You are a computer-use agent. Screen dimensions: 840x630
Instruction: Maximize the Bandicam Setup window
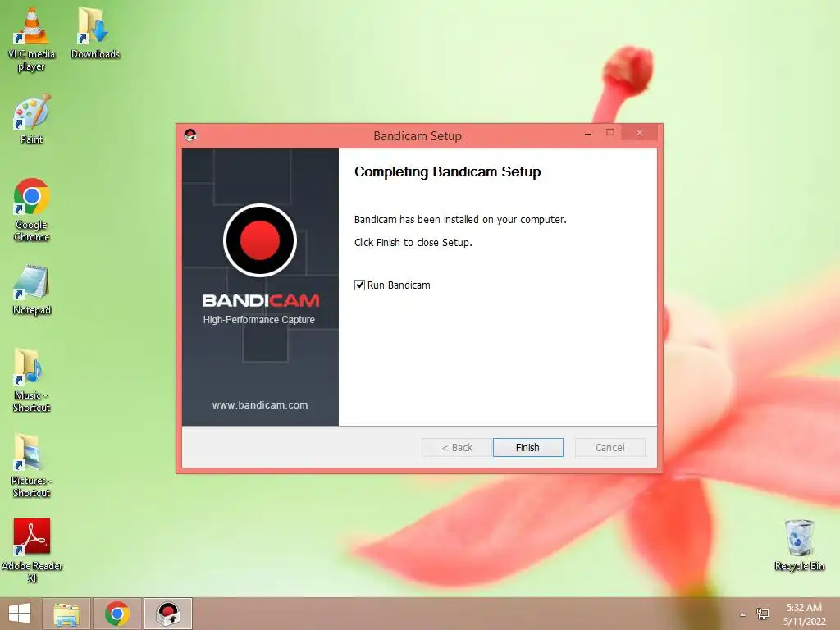point(610,133)
